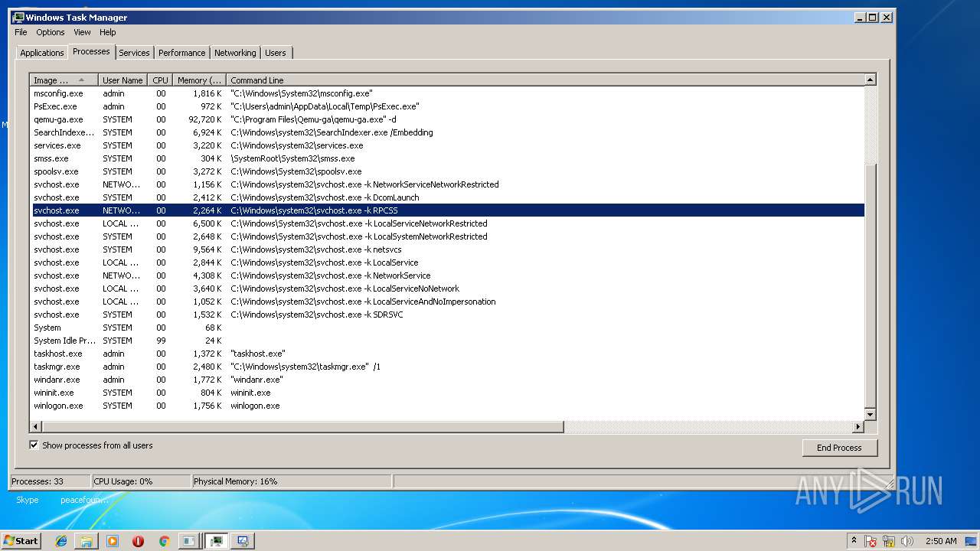Open the Help menu
The width and height of the screenshot is (980, 551).
point(107,32)
